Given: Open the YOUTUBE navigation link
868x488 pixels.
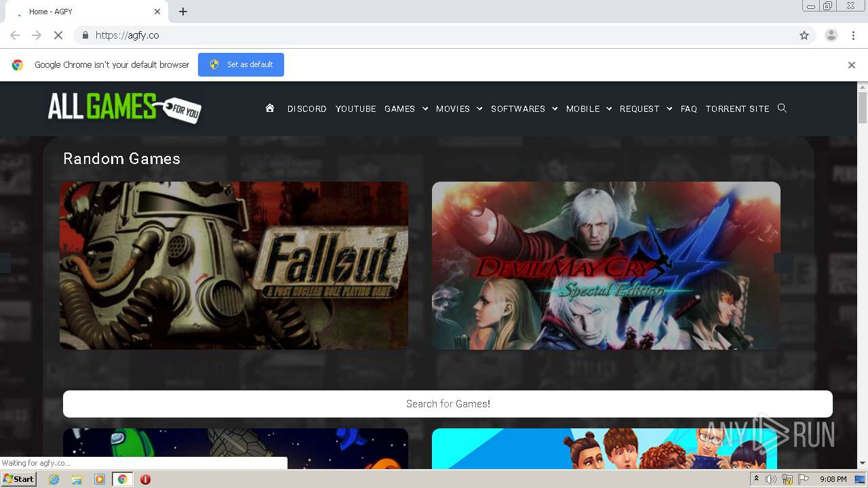Looking at the screenshot, I should pyautogui.click(x=355, y=108).
